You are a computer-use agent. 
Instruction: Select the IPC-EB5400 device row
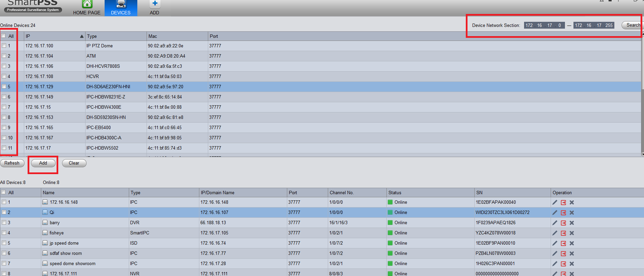click(x=320, y=128)
